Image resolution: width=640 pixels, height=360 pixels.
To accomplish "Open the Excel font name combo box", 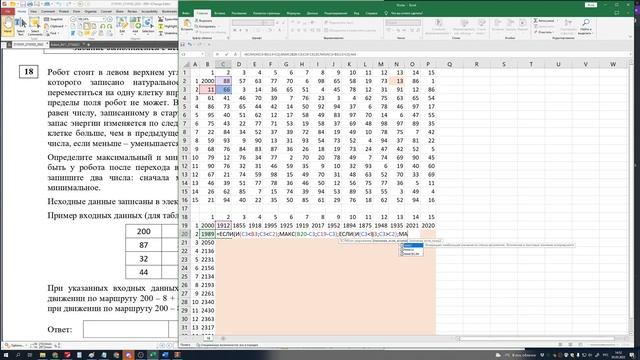I will tap(248, 23).
